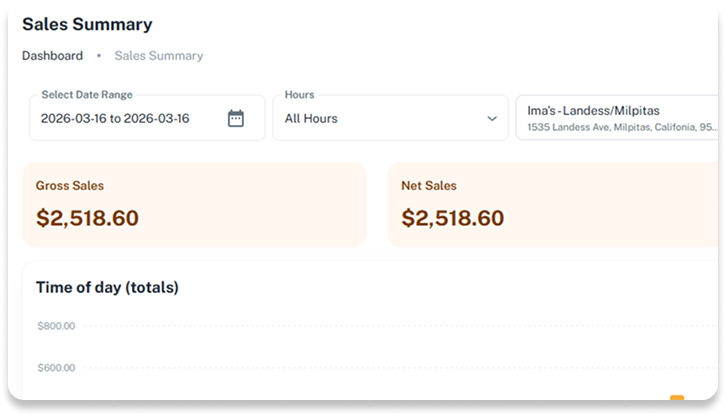Click the date range 2026-03-16 field

tap(115, 118)
